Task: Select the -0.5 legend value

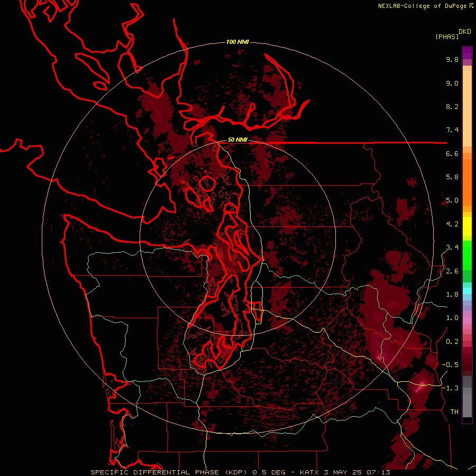Action: (450, 365)
